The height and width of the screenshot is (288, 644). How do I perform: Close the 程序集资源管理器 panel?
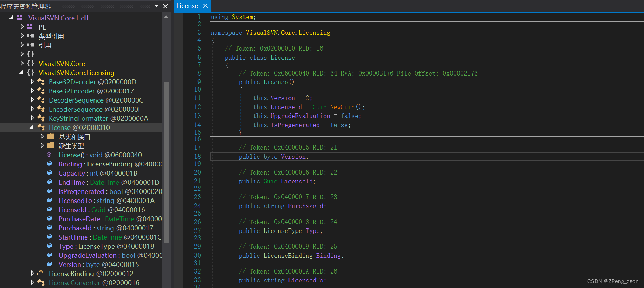pos(165,6)
